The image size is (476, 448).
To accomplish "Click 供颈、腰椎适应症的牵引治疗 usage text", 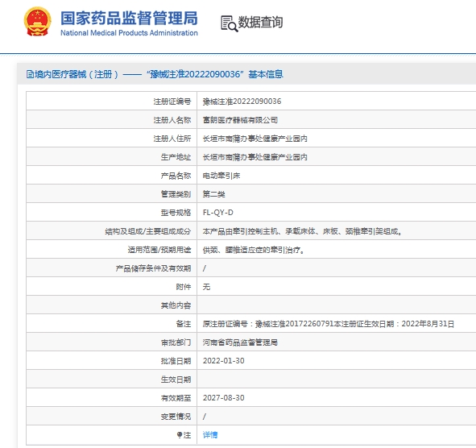I will tap(254, 250).
